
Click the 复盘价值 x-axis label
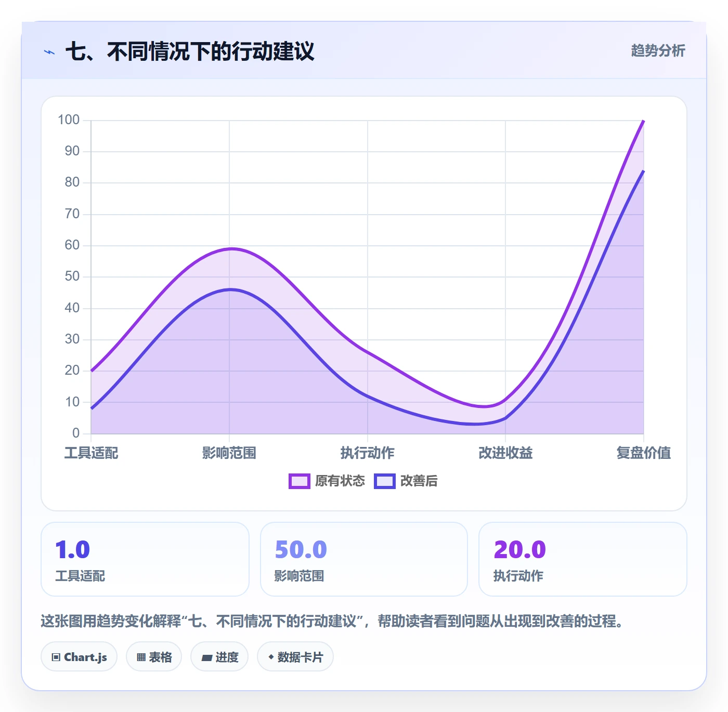[644, 453]
